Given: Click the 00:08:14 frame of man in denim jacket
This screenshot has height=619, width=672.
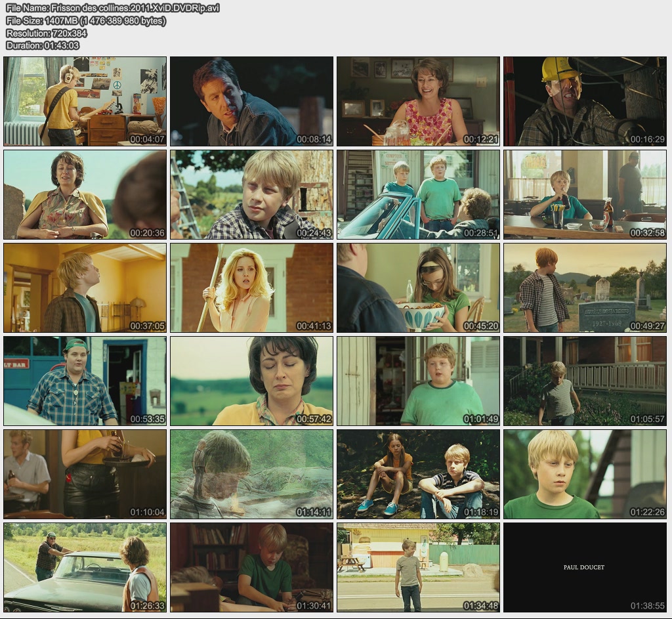Looking at the screenshot, I should 251,101.
